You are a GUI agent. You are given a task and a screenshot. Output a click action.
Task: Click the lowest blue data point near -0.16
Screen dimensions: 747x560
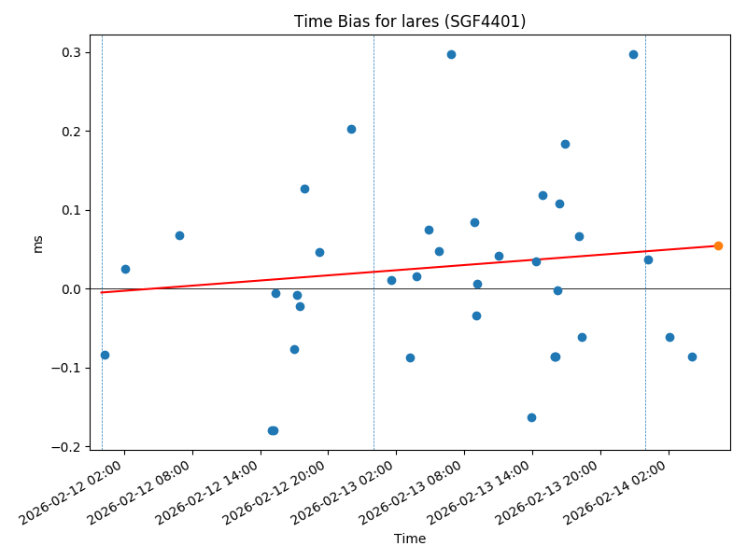click(x=531, y=417)
